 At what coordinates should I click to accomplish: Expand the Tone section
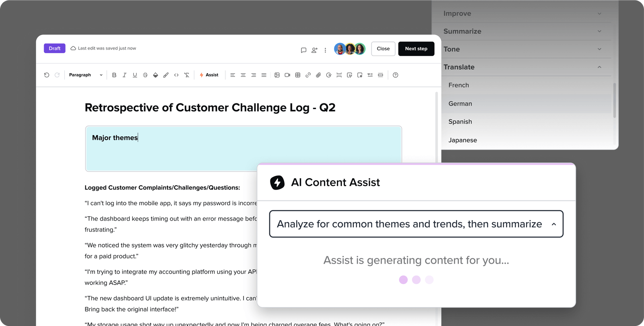599,49
